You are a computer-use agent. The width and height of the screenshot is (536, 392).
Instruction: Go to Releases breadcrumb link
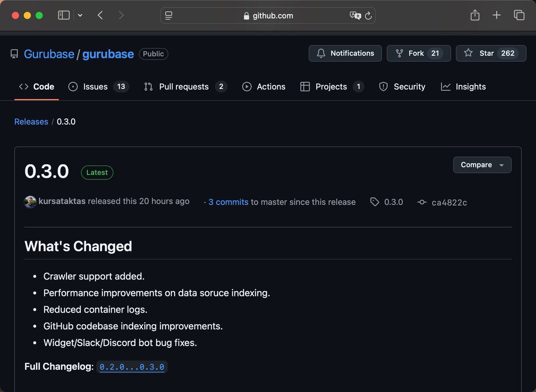pyautogui.click(x=31, y=122)
